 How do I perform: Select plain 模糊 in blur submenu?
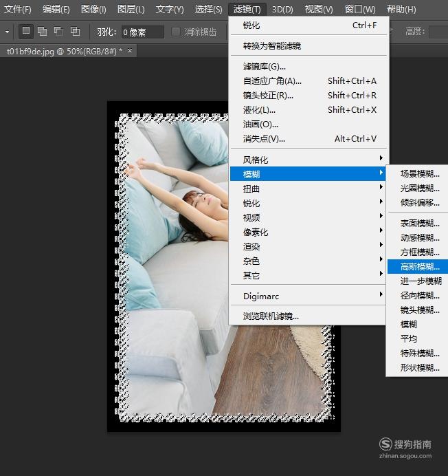tap(418, 324)
